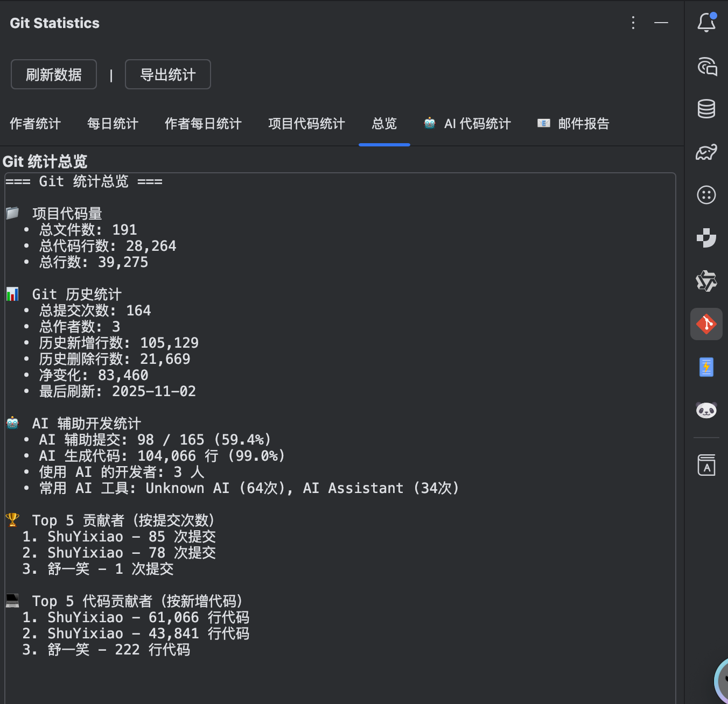Open the translation dictionary tool icon
The width and height of the screenshot is (728, 704).
[x=706, y=464]
